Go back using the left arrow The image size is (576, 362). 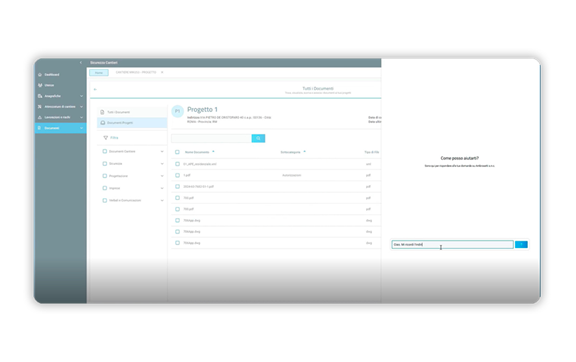(x=95, y=89)
